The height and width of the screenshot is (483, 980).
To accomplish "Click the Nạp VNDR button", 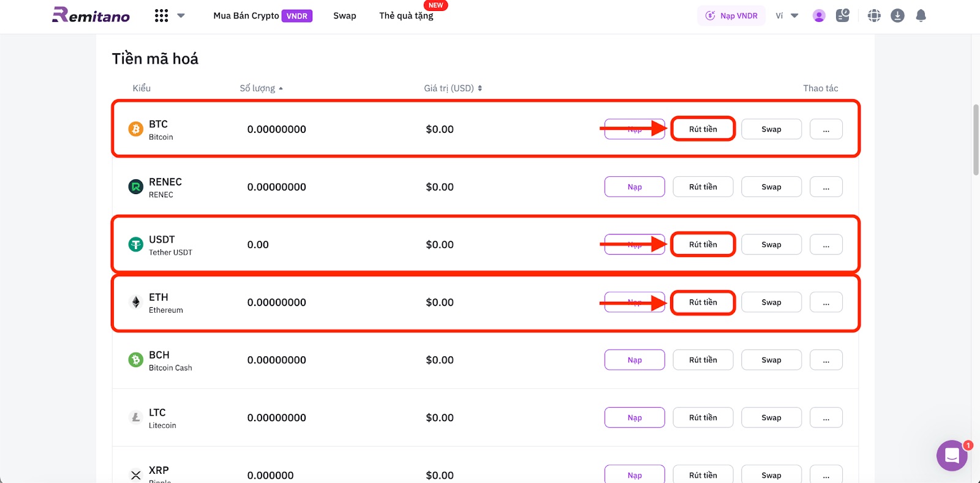I will pyautogui.click(x=731, y=16).
